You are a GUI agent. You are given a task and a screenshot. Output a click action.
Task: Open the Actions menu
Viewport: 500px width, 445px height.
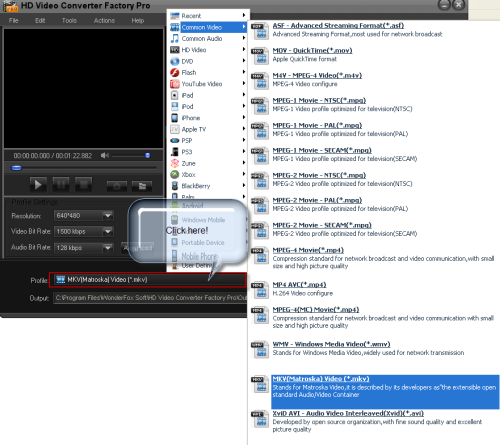104,21
